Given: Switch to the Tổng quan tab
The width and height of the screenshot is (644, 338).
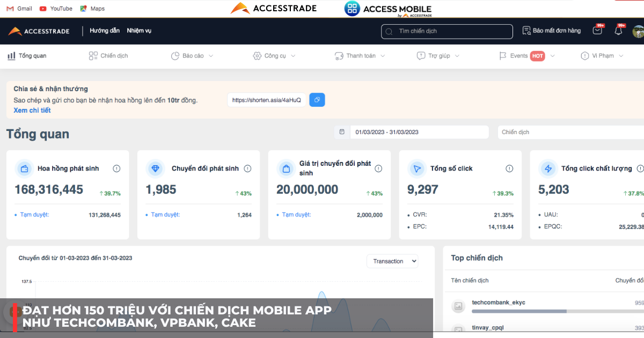Looking at the screenshot, I should 27,56.
